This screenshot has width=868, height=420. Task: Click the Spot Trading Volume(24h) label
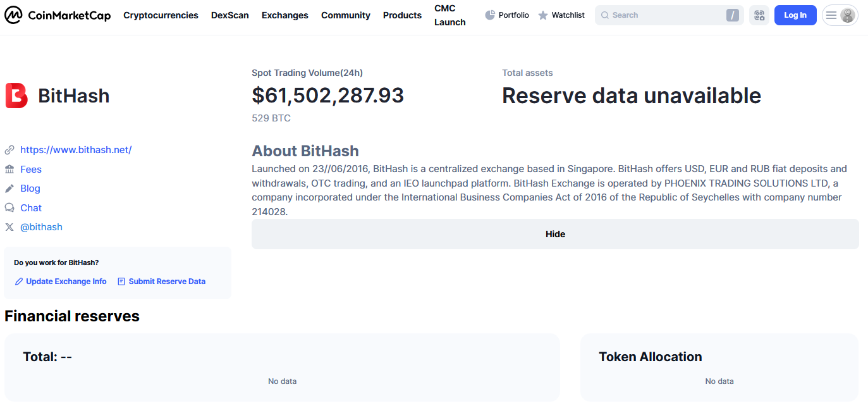coord(307,73)
